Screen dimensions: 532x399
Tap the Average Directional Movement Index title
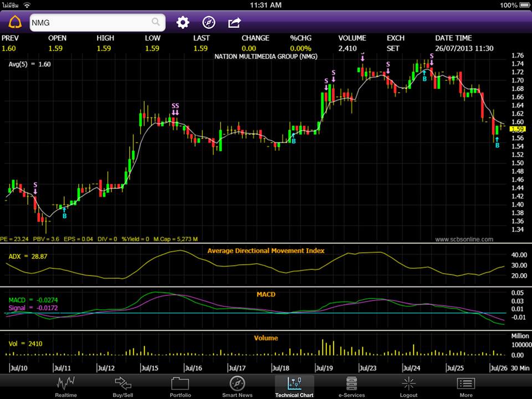(x=265, y=250)
